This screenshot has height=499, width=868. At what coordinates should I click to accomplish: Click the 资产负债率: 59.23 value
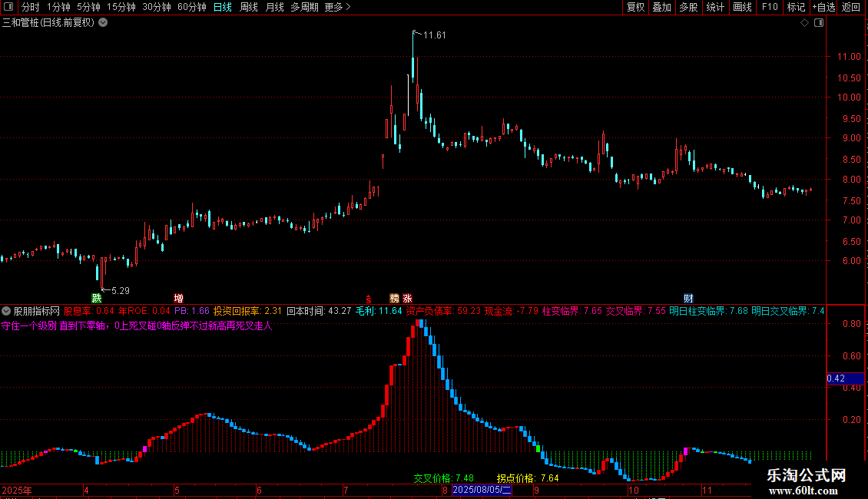pos(443,311)
